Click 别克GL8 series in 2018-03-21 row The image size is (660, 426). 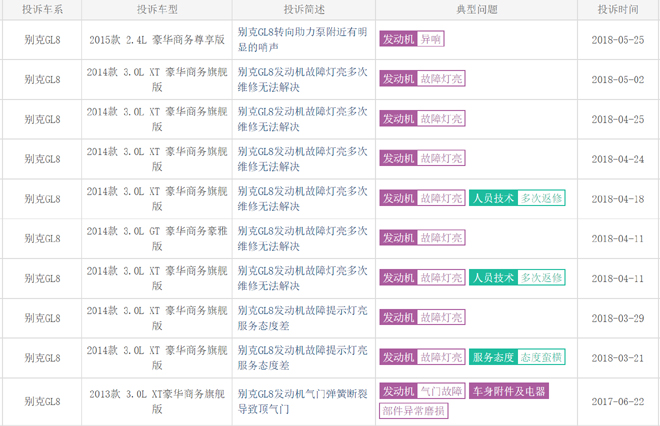click(x=42, y=358)
